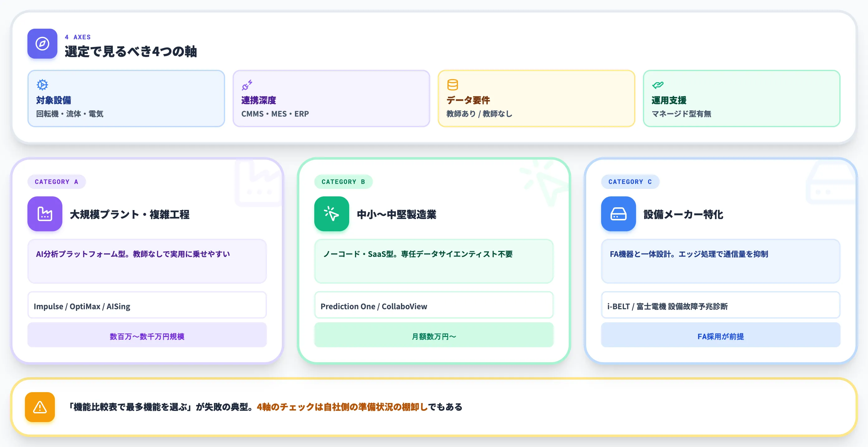
Task: Click the orange highlighted text 4軸のチェック
Action: pyautogui.click(x=285, y=407)
